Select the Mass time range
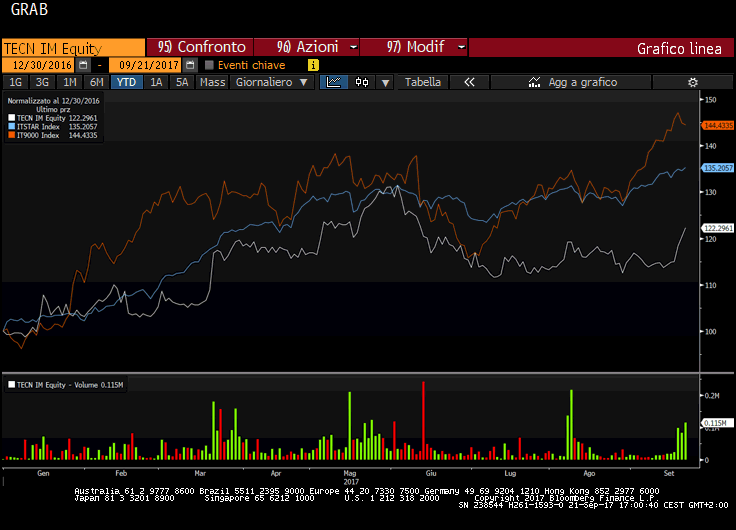736x530 pixels. 212,82
